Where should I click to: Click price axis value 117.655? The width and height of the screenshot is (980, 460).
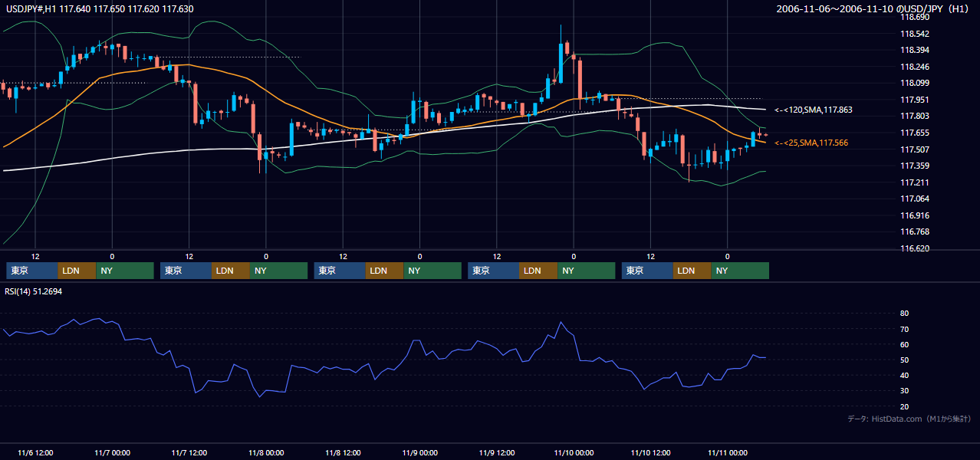[915, 133]
